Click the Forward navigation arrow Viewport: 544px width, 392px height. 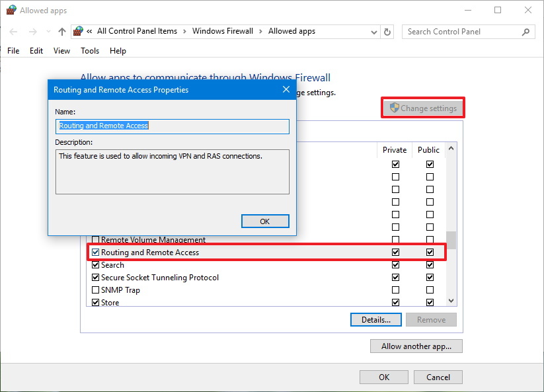[x=32, y=32]
